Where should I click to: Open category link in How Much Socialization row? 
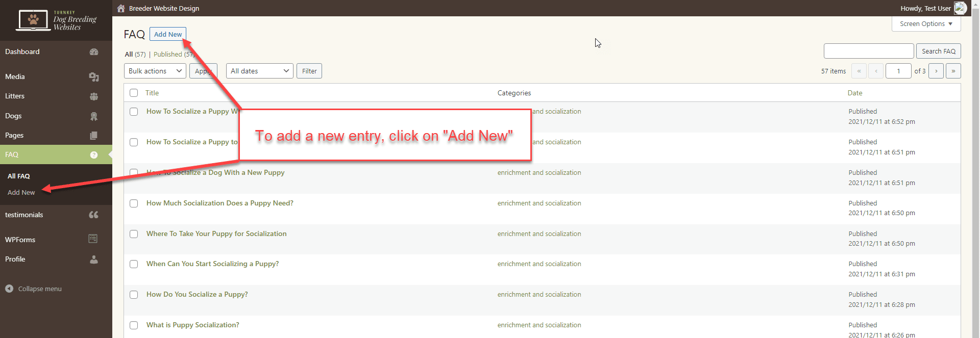540,203
